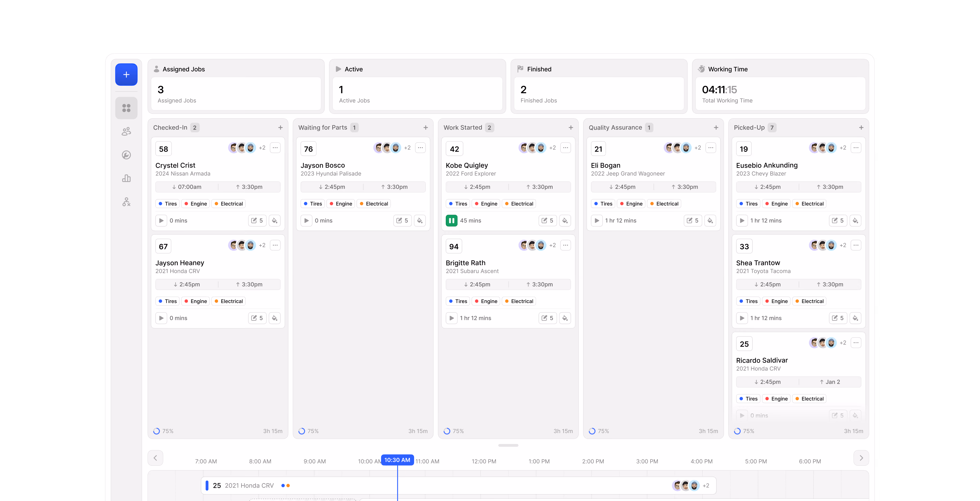Click Engine tag on Kobe Quigley card

point(486,204)
